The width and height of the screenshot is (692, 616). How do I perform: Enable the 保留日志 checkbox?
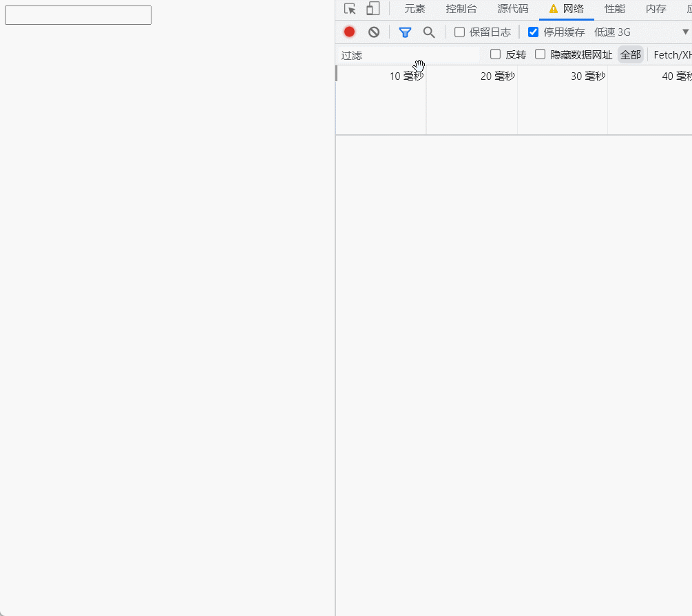459,32
